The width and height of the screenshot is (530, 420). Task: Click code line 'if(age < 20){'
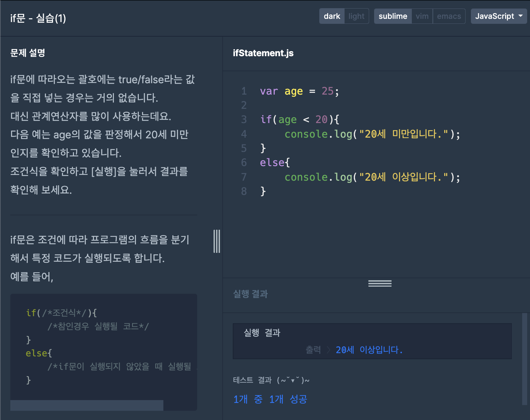(300, 119)
